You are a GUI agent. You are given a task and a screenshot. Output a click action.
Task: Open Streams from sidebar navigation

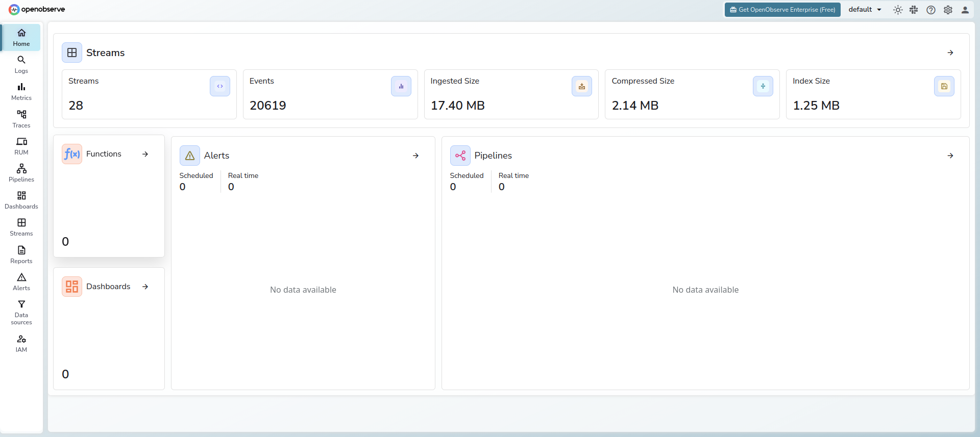(21, 227)
